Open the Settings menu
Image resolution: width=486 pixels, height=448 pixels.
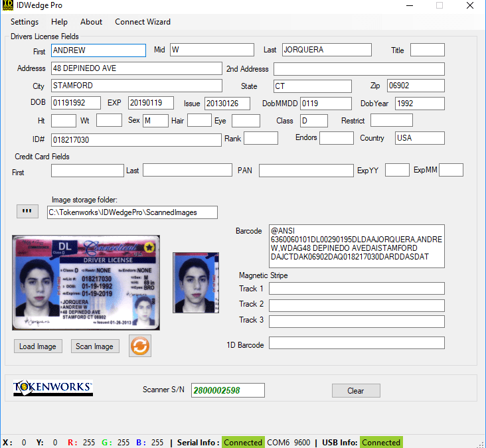(25, 22)
